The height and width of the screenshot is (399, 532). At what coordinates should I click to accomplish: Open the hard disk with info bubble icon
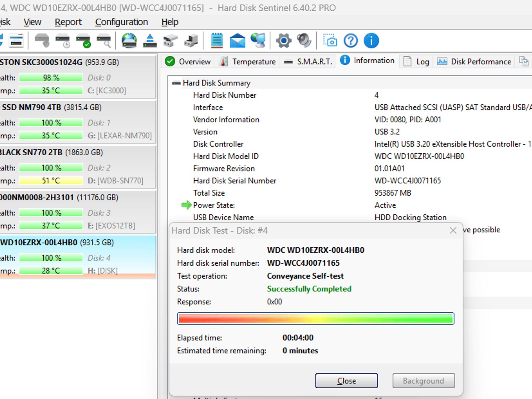pyautogui.click(x=42, y=41)
